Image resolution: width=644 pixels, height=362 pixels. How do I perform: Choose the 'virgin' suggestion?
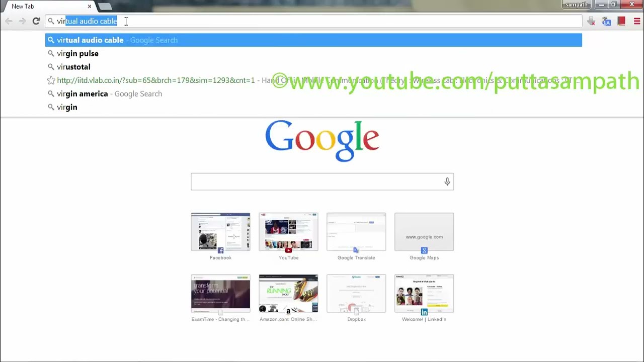point(313,107)
